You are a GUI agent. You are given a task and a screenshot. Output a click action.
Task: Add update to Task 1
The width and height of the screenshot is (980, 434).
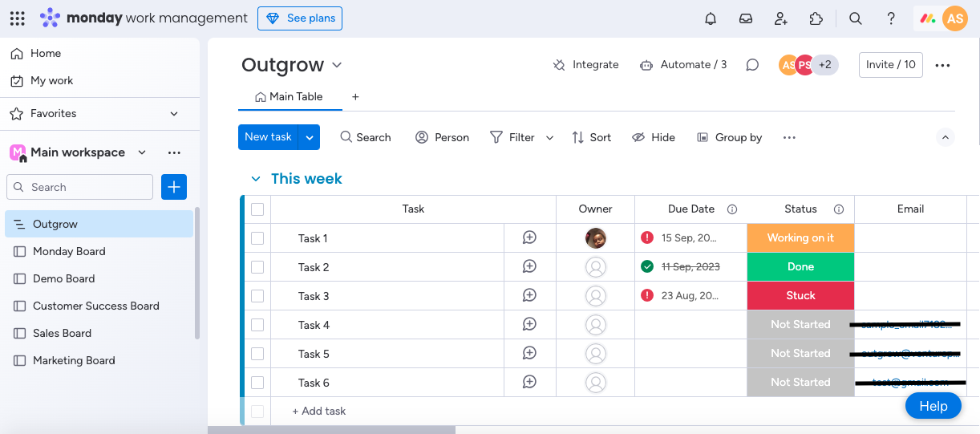[529, 237]
